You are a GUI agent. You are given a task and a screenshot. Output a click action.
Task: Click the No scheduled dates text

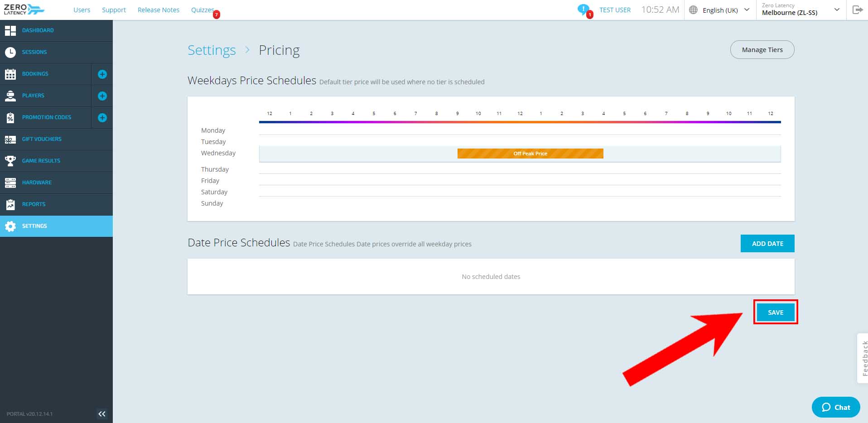point(491,277)
